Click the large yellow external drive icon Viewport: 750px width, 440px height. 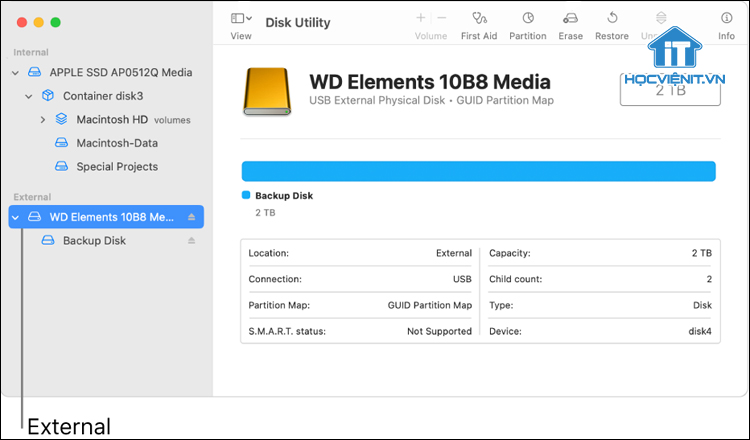click(x=267, y=91)
